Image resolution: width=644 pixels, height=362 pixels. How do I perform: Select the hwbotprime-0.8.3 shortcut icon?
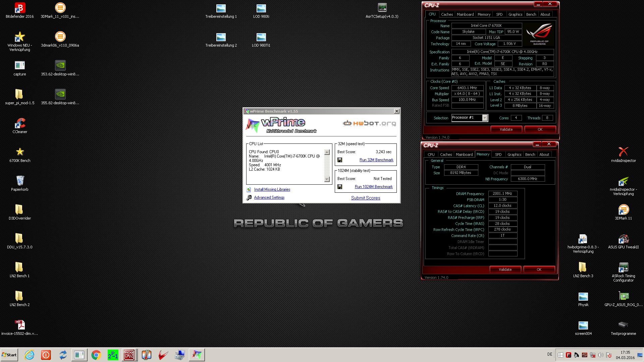(x=583, y=243)
